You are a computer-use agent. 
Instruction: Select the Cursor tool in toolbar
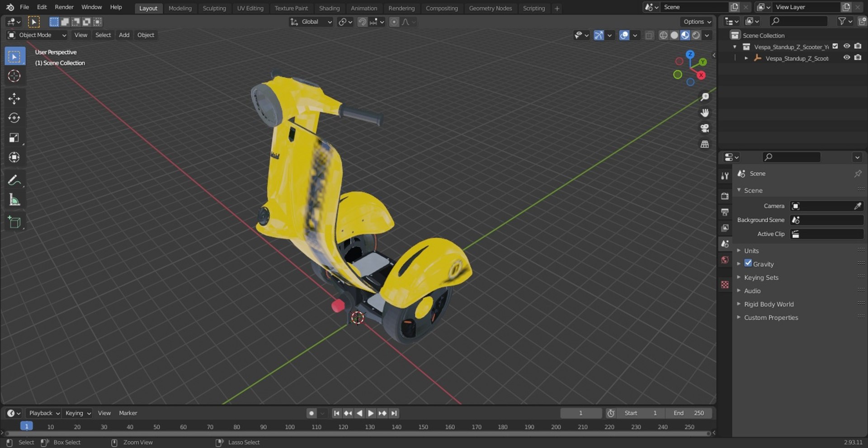pyautogui.click(x=14, y=76)
